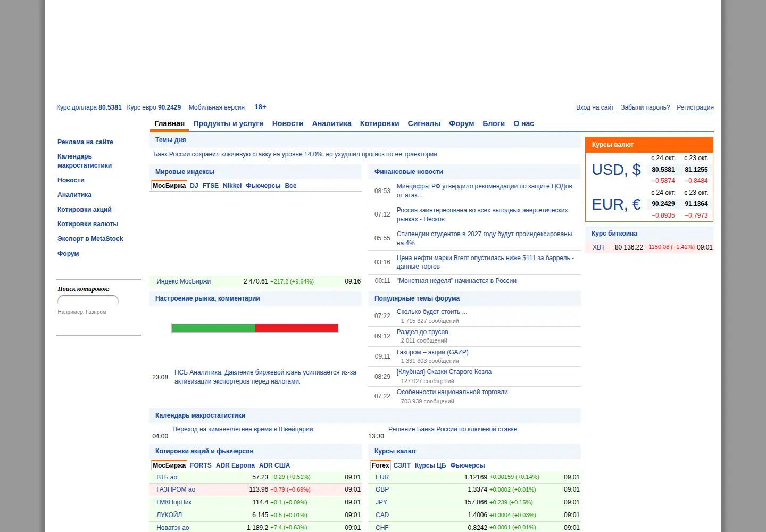
Task: Switch world indices to FTSE tab
Action: 210,186
